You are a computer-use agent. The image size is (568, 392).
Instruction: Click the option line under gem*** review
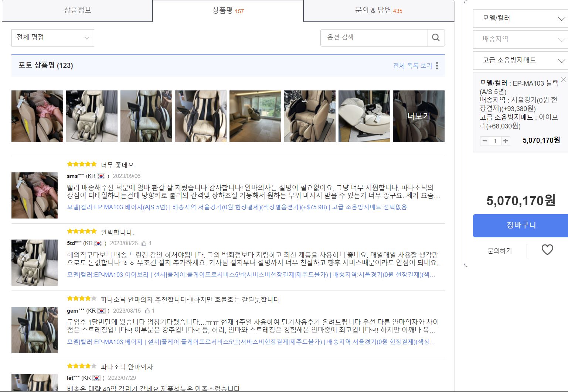pyautogui.click(x=251, y=342)
